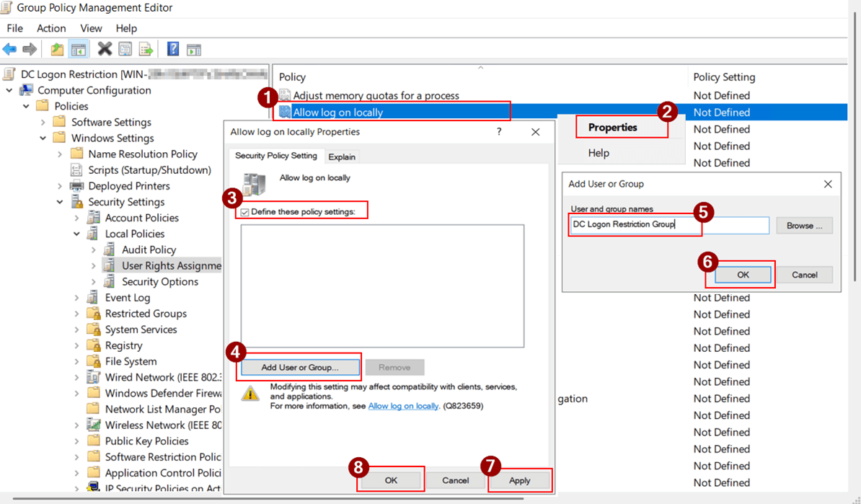The width and height of the screenshot is (861, 504).
Task: Select User Rights Assignment tree item
Action: (x=172, y=266)
